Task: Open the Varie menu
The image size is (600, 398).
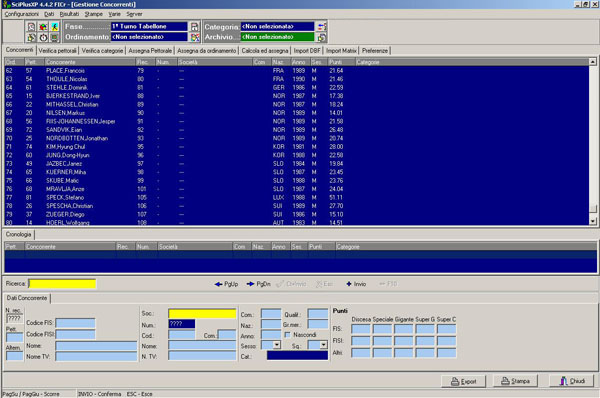Action: (x=114, y=14)
